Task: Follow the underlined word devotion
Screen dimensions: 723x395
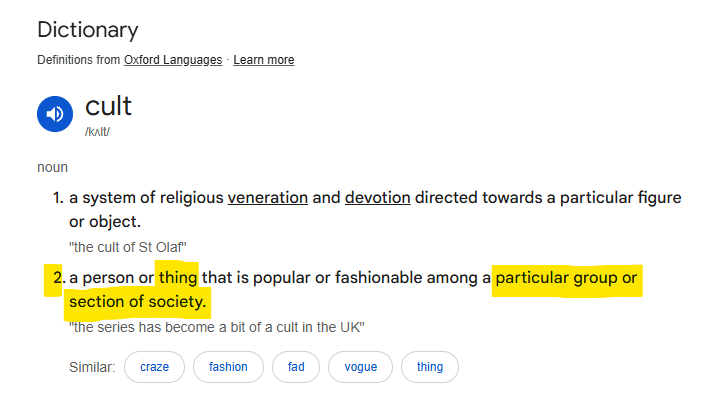Action: (x=378, y=198)
